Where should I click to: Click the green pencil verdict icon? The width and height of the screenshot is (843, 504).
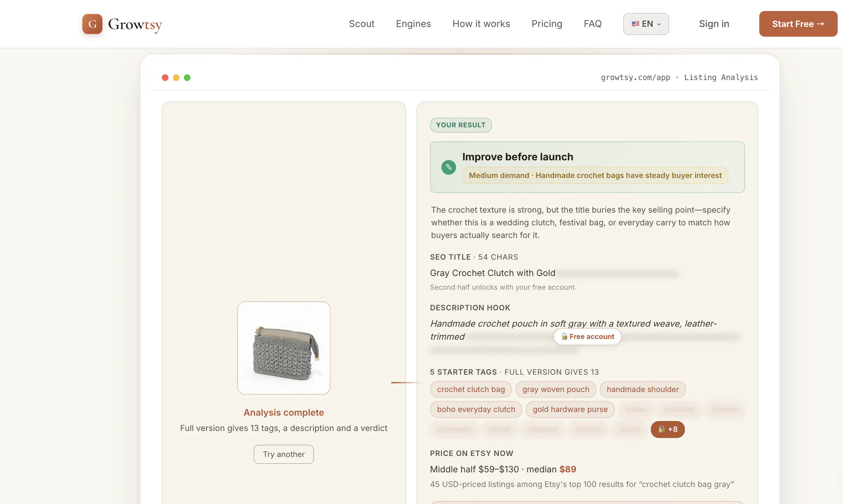[448, 167]
